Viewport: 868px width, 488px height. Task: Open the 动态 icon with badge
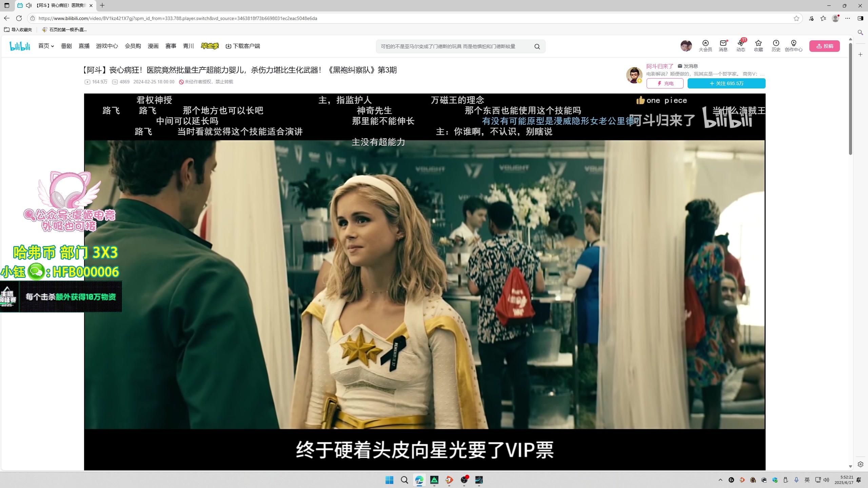click(x=741, y=46)
